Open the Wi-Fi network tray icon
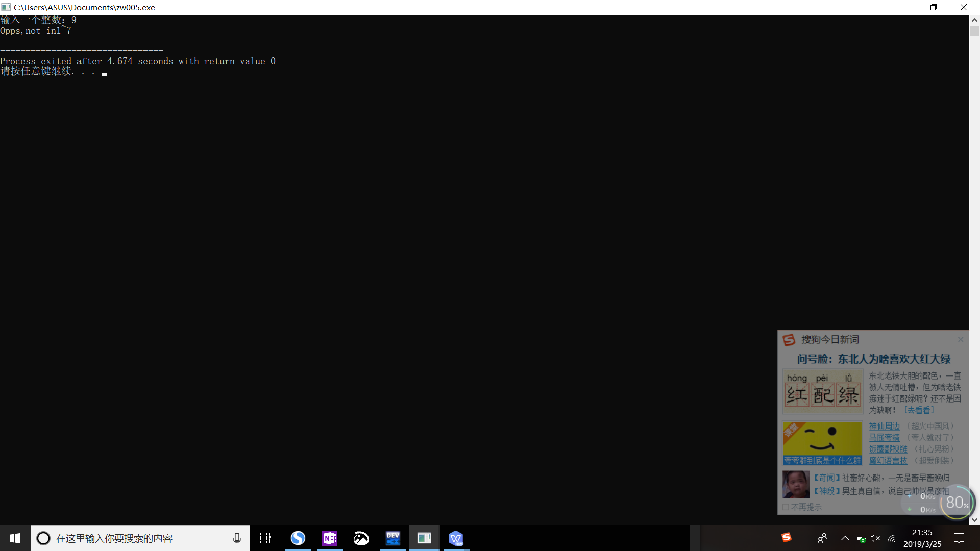The height and width of the screenshot is (551, 980). [x=892, y=538]
